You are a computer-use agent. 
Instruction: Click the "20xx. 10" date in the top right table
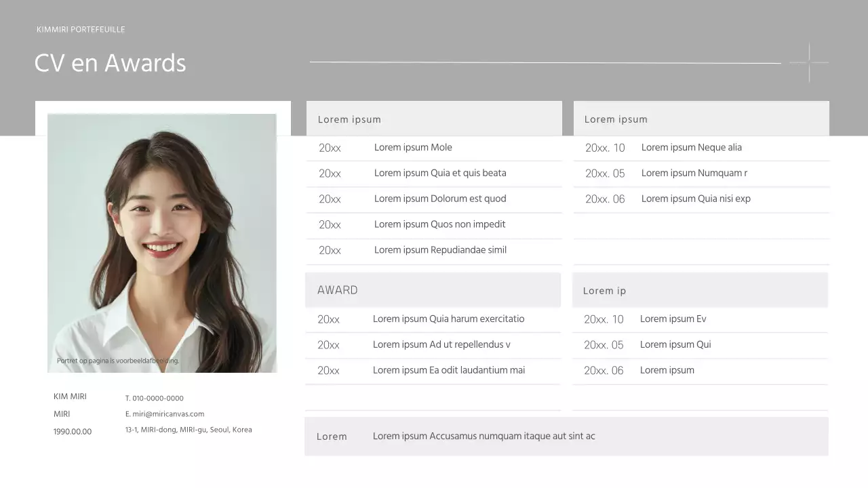(x=604, y=147)
